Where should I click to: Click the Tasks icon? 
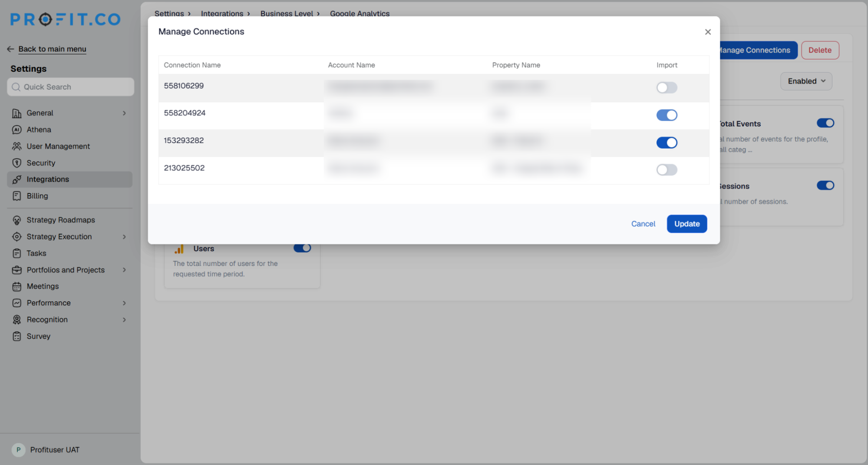click(x=17, y=253)
